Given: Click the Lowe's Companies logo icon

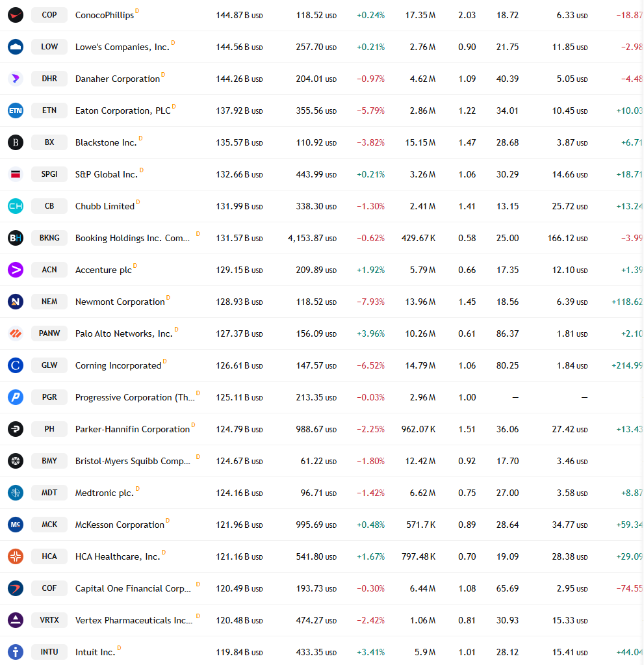Looking at the screenshot, I should coord(16,47).
